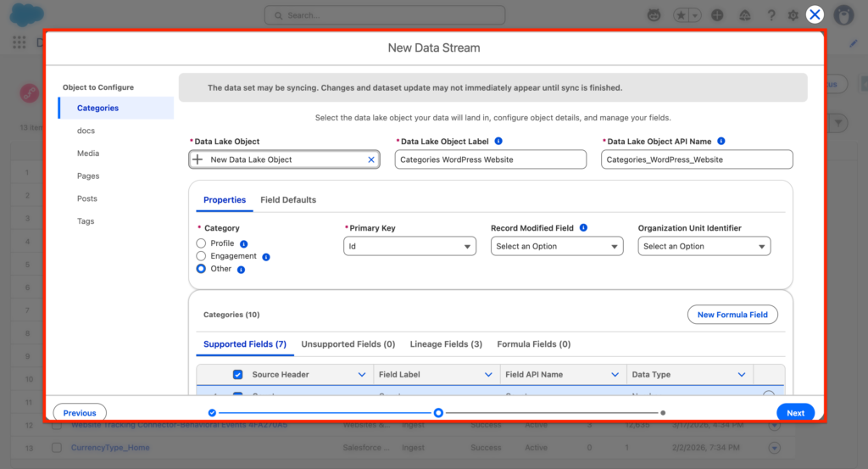This screenshot has width=868, height=469.
Task: Open the Lineage Fields (3) tab
Action: [x=446, y=344]
